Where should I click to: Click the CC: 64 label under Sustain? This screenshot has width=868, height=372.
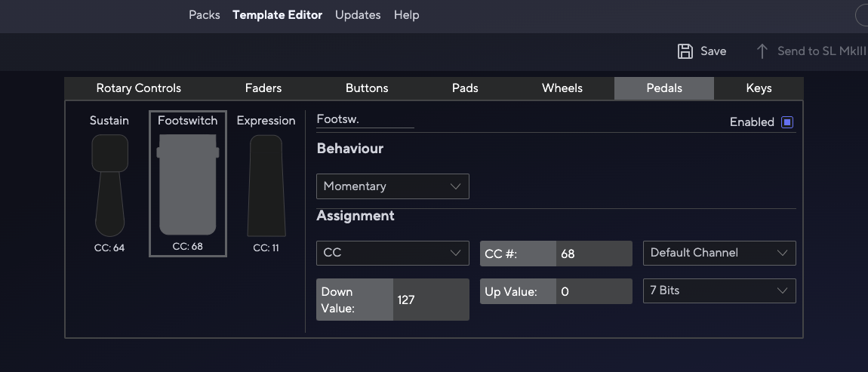(x=109, y=248)
